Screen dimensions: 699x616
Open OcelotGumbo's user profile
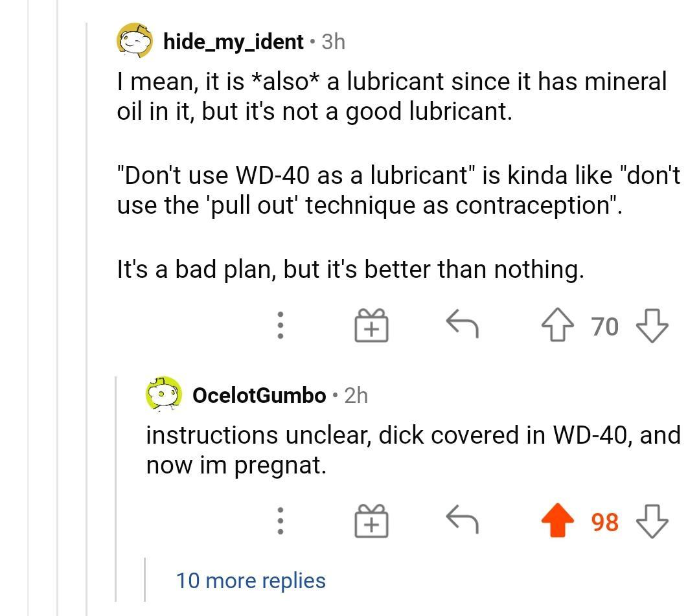(259, 395)
